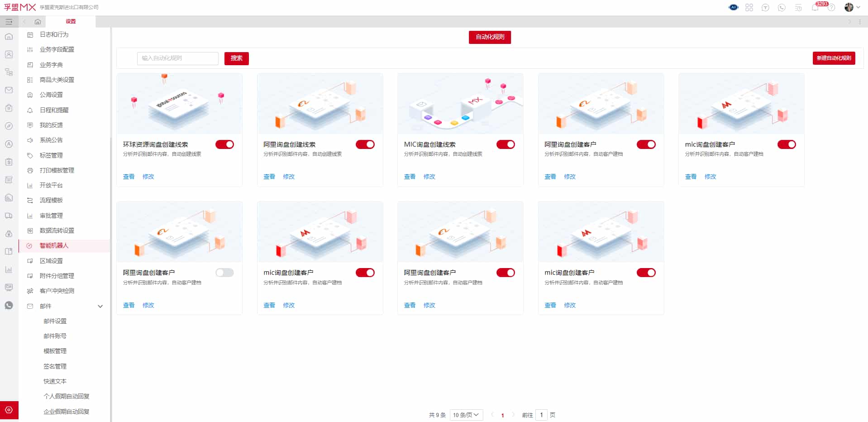Expand the user avatar dropdown arrow
The width and height of the screenshot is (868, 422).
coord(858,7)
